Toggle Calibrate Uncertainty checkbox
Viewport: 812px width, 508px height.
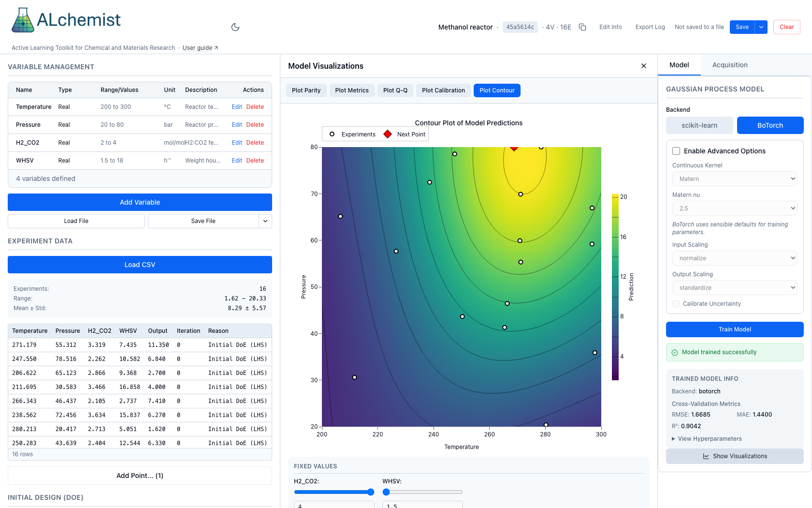pos(676,304)
